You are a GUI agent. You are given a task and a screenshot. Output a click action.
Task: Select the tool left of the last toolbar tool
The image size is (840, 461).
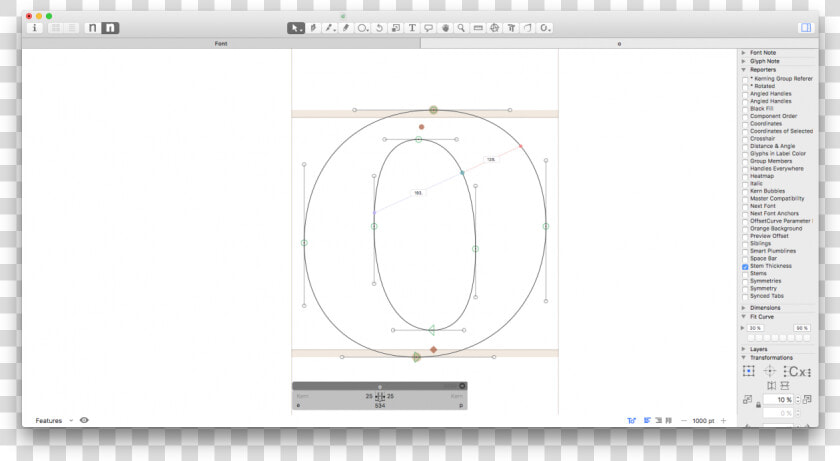(x=528, y=28)
